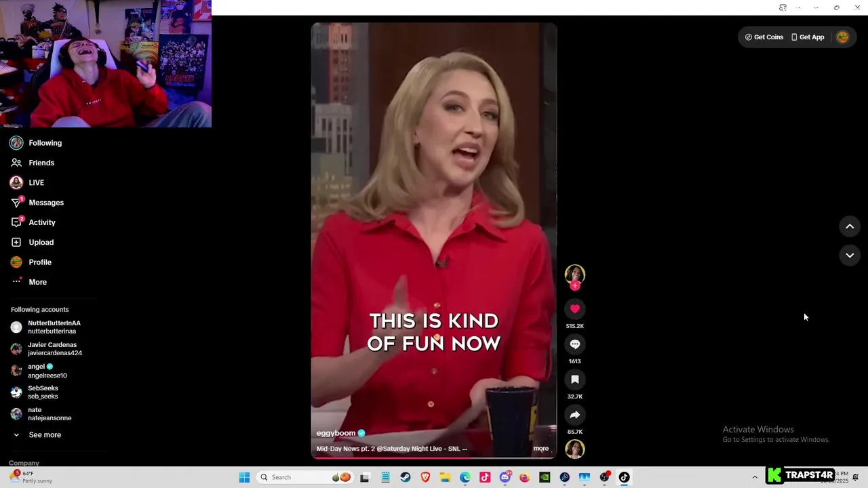The image size is (868, 488).
Task: Open the notification bell in system tray
Action: [856, 477]
